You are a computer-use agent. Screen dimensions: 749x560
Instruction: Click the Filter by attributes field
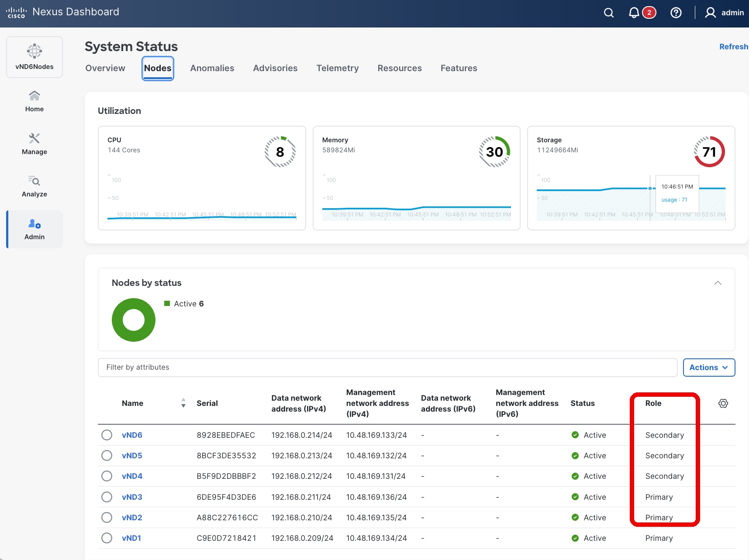[387, 368]
